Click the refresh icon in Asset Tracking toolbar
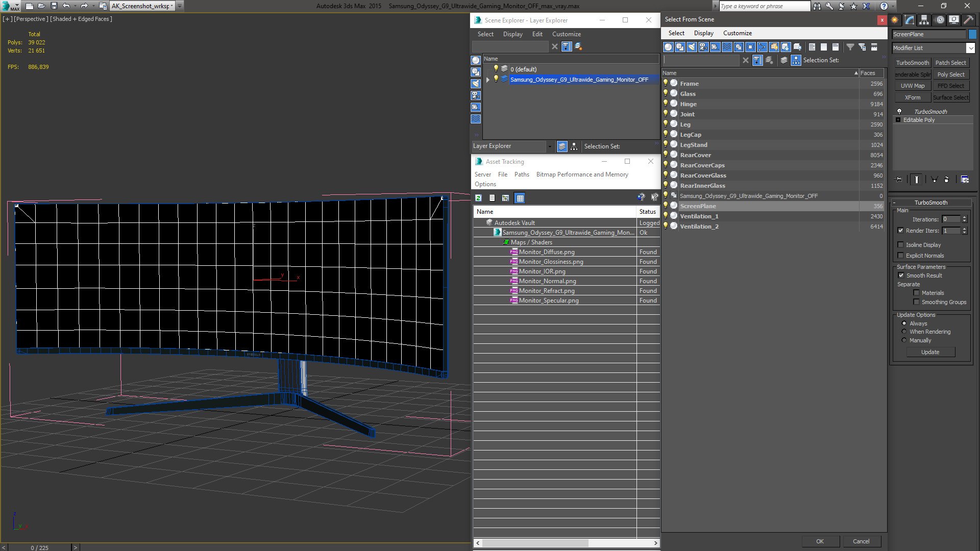 (x=478, y=198)
